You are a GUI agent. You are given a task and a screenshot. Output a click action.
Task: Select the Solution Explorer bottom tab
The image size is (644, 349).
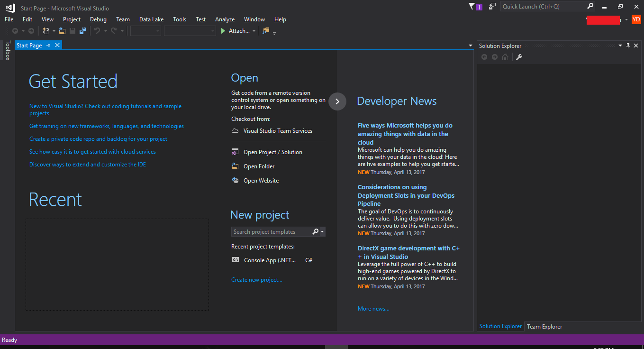coord(500,326)
